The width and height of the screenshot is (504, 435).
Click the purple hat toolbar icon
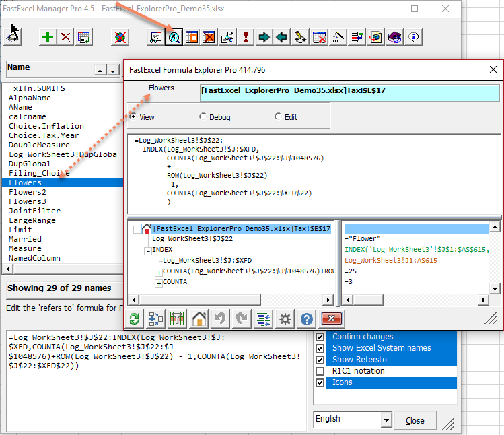coord(394,37)
